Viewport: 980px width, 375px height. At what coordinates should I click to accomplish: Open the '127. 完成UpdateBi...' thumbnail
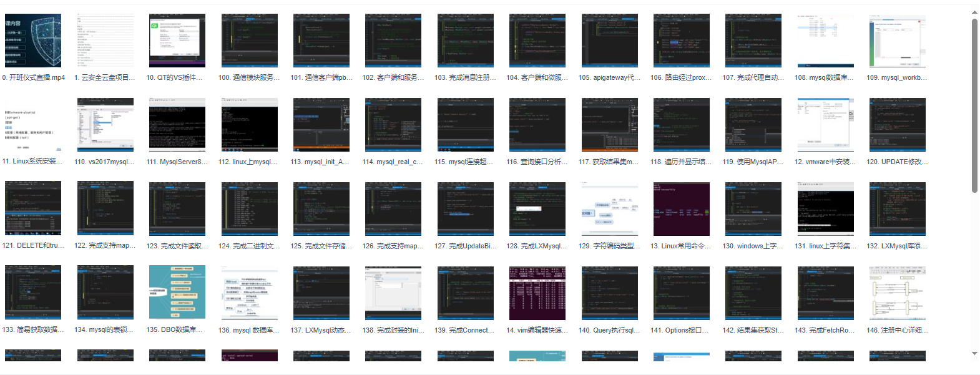[x=466, y=209]
